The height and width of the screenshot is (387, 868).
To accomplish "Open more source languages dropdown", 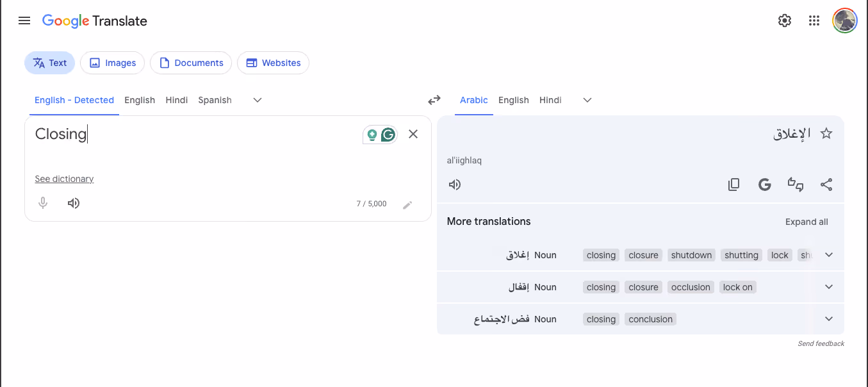I will click(x=258, y=100).
